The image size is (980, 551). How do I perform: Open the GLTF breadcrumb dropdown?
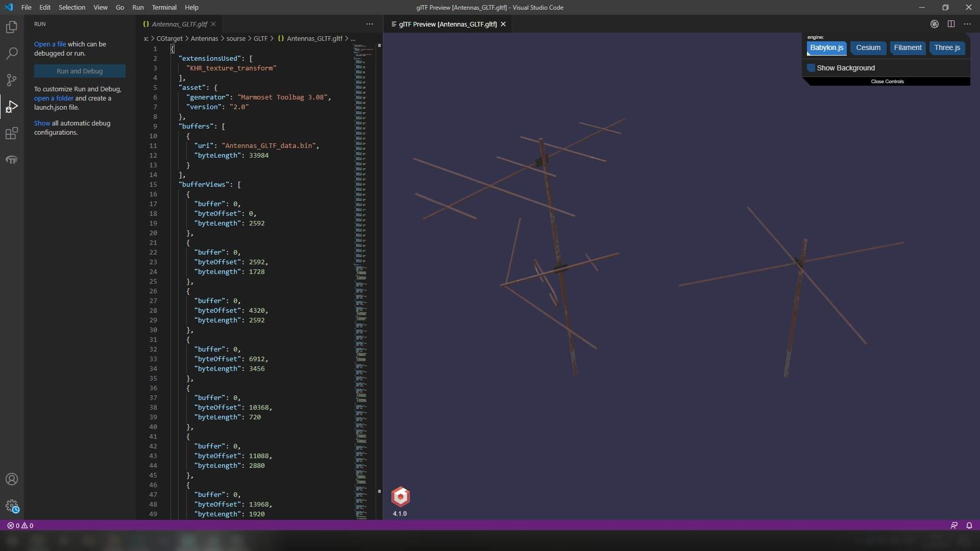[260, 38]
